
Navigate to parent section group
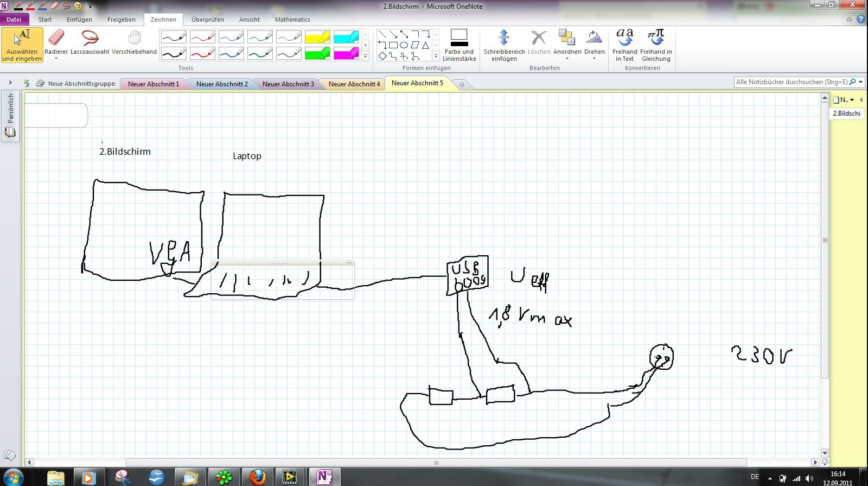tap(27, 83)
